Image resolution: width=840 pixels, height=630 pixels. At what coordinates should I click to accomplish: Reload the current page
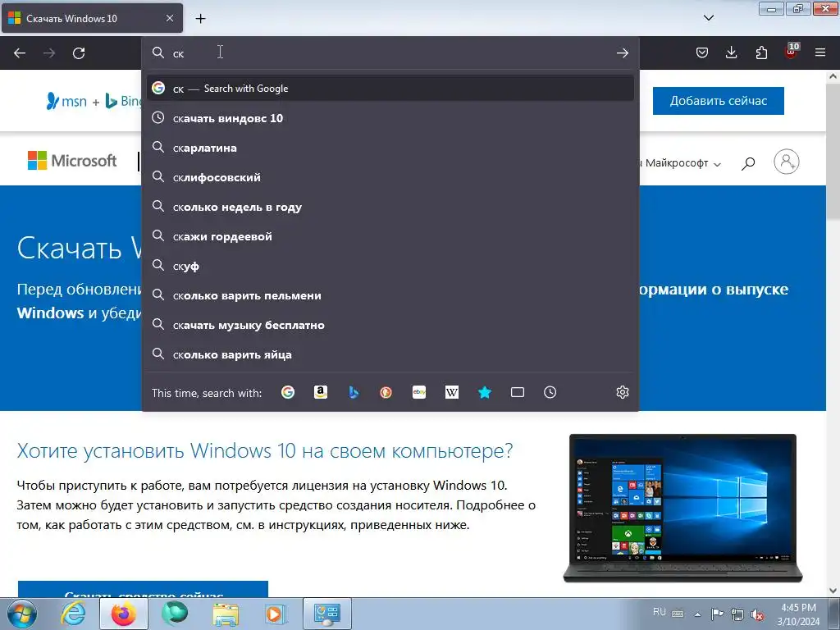coord(79,53)
